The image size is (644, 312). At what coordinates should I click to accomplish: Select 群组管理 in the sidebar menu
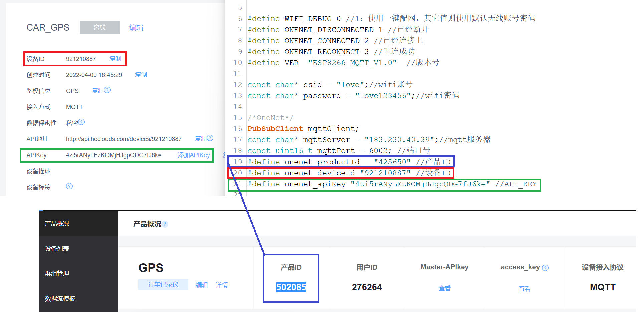(79, 274)
